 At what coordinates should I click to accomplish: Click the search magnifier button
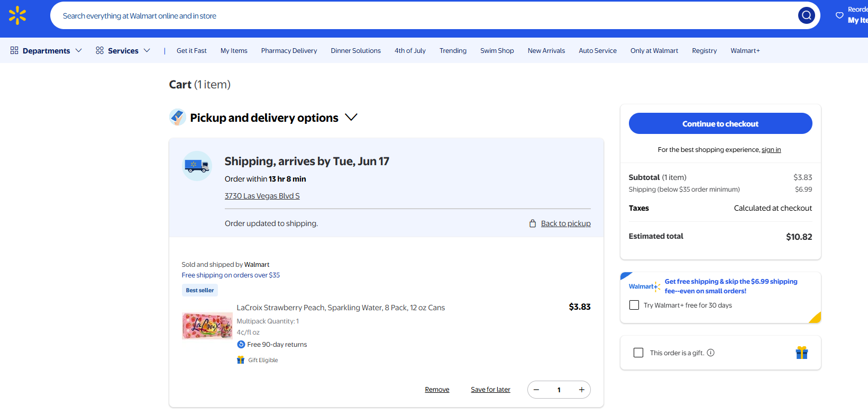pyautogui.click(x=807, y=15)
